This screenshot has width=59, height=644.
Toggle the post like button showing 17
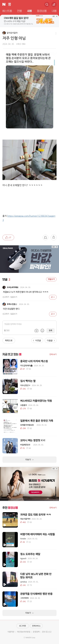tap(8, 238)
